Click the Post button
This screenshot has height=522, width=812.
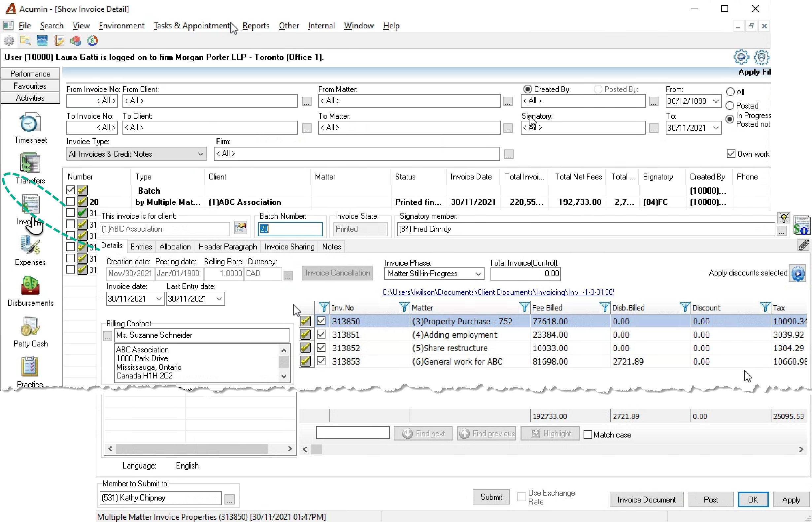711,500
